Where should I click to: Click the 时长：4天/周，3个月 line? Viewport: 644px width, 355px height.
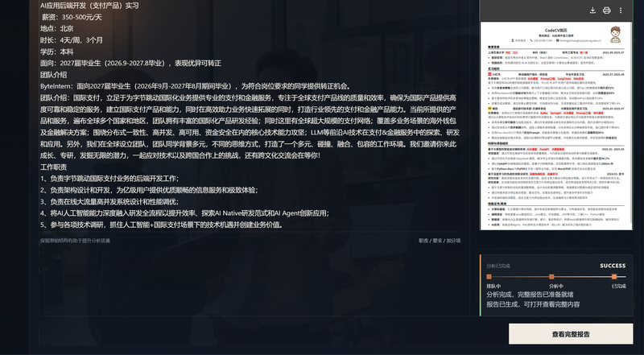pyautogui.click(x=72, y=40)
